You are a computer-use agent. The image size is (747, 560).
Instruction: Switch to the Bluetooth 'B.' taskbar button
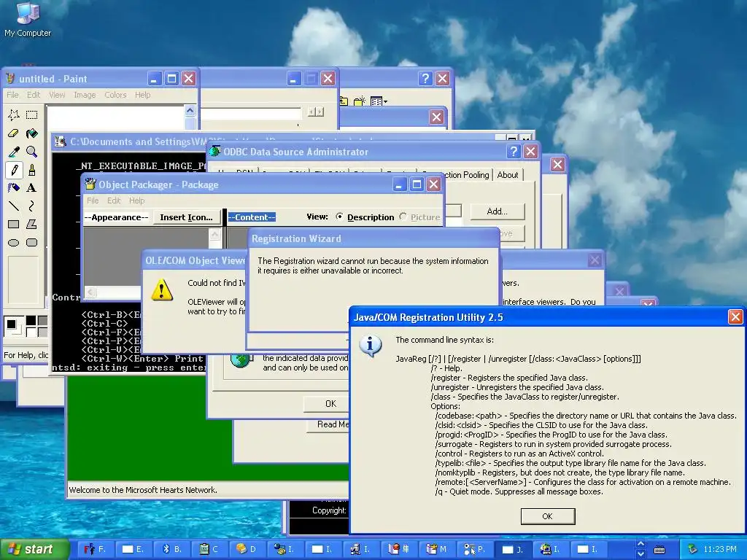pos(171,549)
